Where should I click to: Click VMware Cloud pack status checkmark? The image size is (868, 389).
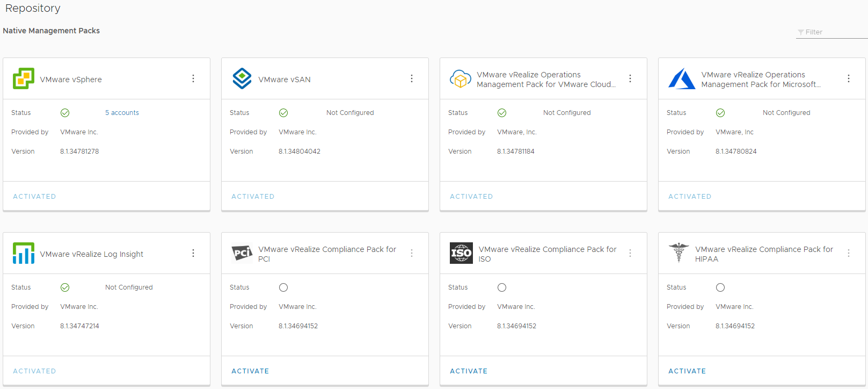coord(502,113)
